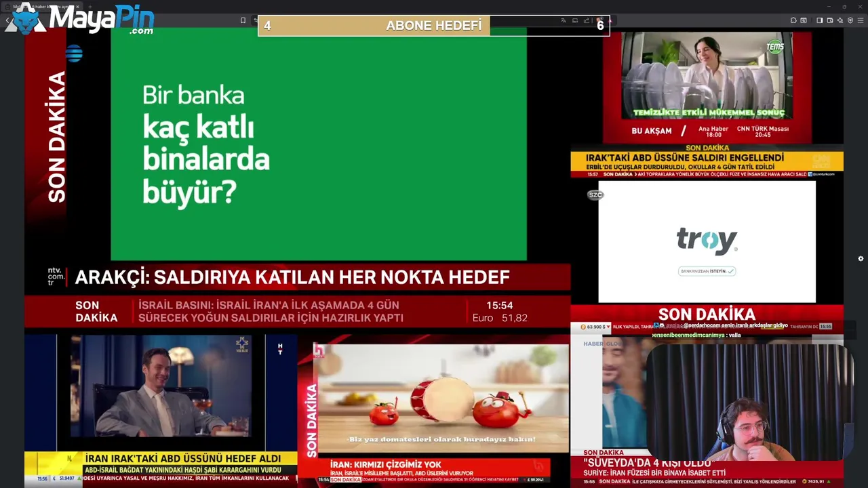Screen dimensions: 868x488
Task: Open the page translate icon
Action: (x=564, y=20)
